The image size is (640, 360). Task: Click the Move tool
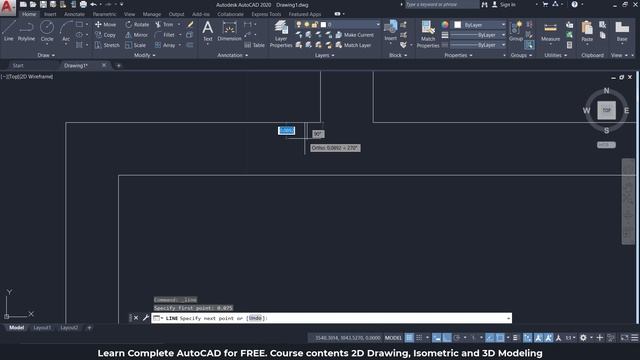105,24
